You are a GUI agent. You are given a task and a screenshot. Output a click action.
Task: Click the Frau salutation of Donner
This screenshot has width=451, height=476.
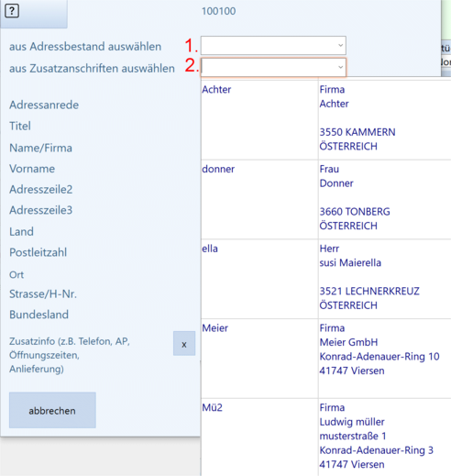pos(329,169)
